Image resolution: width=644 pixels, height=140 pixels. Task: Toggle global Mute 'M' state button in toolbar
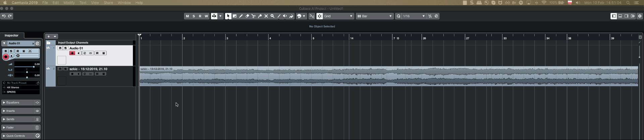(187, 16)
